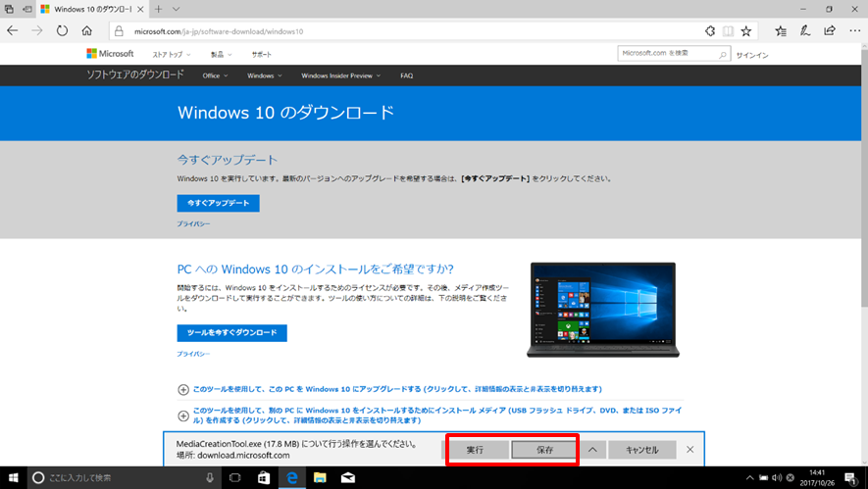The image size is (868, 489).
Task: Click the Microsoft logo
Action: click(110, 54)
